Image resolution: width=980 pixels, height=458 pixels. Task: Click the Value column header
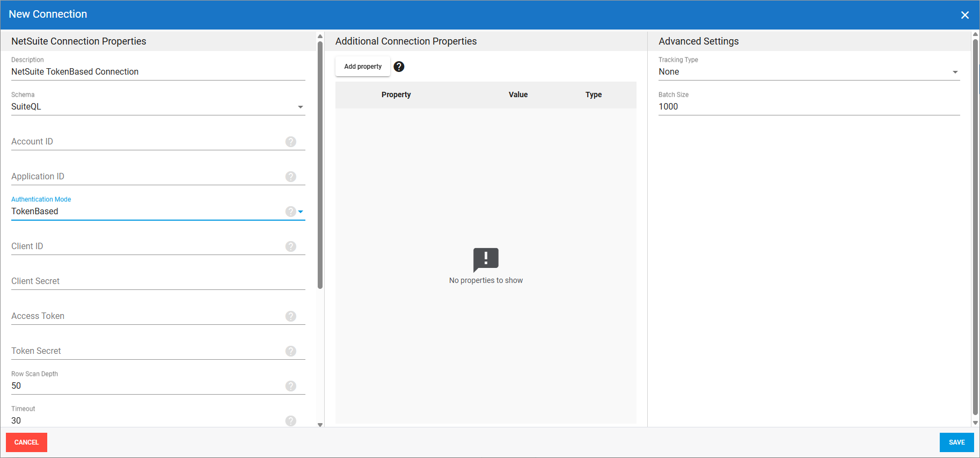[x=518, y=94]
